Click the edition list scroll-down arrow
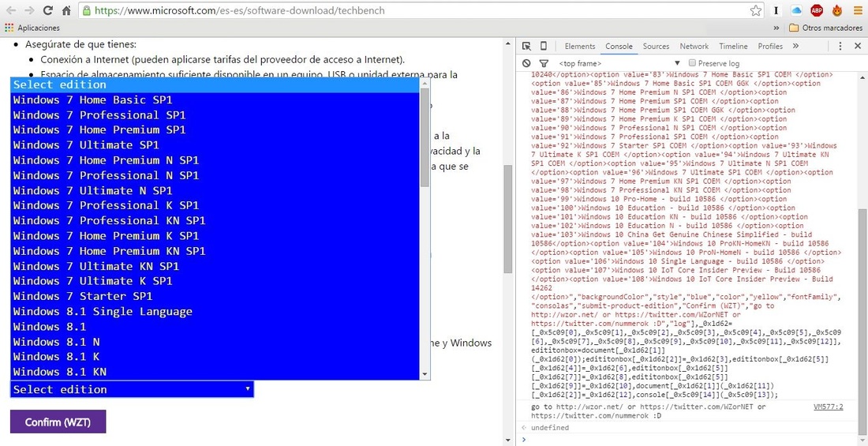 (425, 374)
